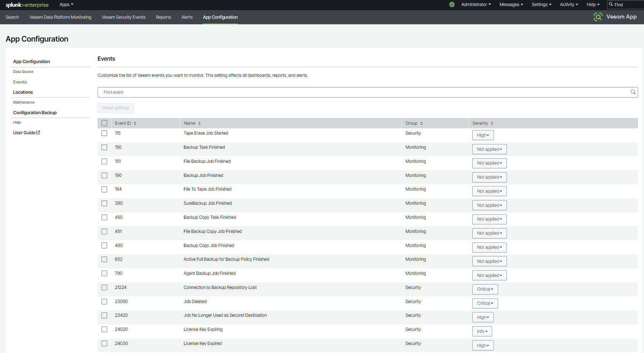Image resolution: width=644 pixels, height=353 pixels.
Task: Click the 'Active Full Backup for Backup Policy Finished' name
Action: click(226, 259)
